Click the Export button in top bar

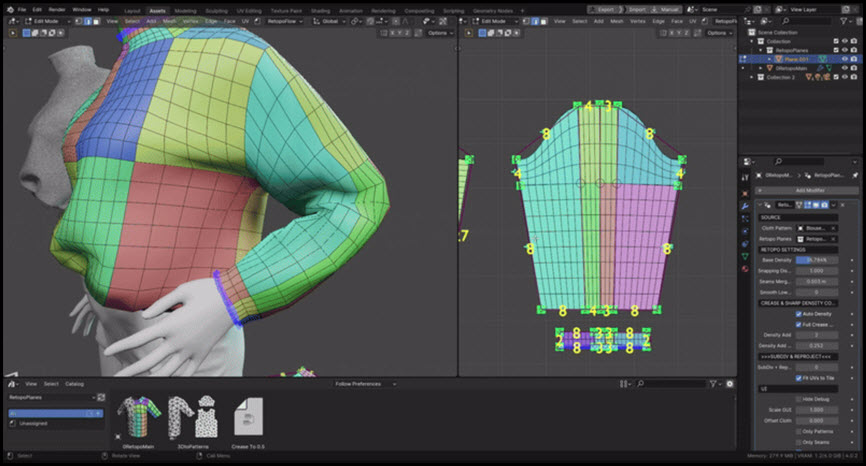click(x=605, y=9)
